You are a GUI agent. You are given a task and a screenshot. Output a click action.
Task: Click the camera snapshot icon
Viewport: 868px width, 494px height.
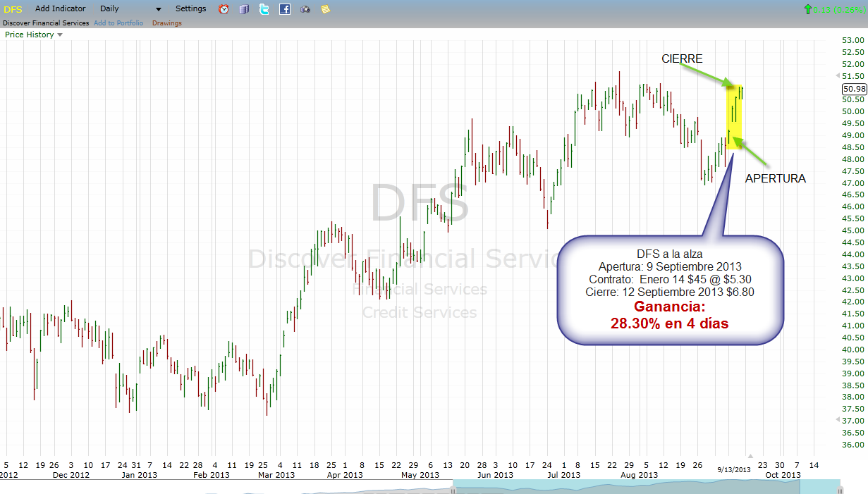coord(305,9)
